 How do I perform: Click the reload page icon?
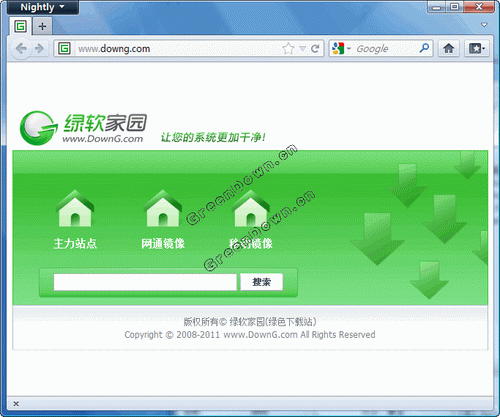point(315,49)
